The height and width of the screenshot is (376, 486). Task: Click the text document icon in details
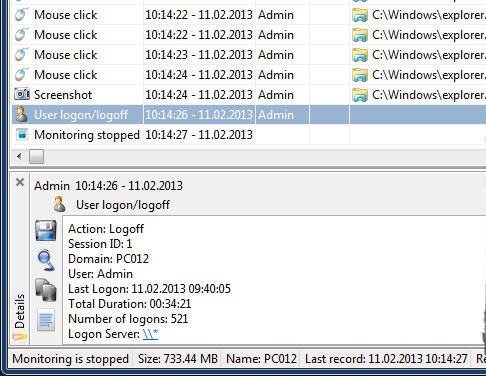click(x=46, y=320)
